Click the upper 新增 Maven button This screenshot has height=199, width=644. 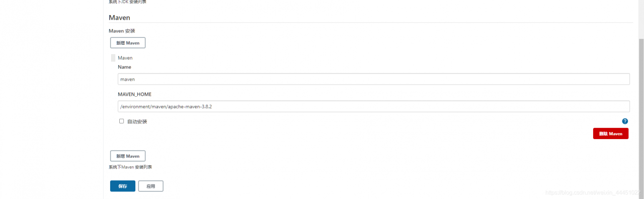click(x=128, y=43)
